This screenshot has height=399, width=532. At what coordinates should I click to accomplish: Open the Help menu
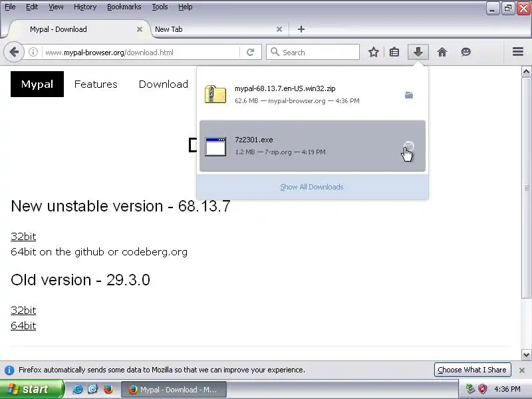(186, 7)
